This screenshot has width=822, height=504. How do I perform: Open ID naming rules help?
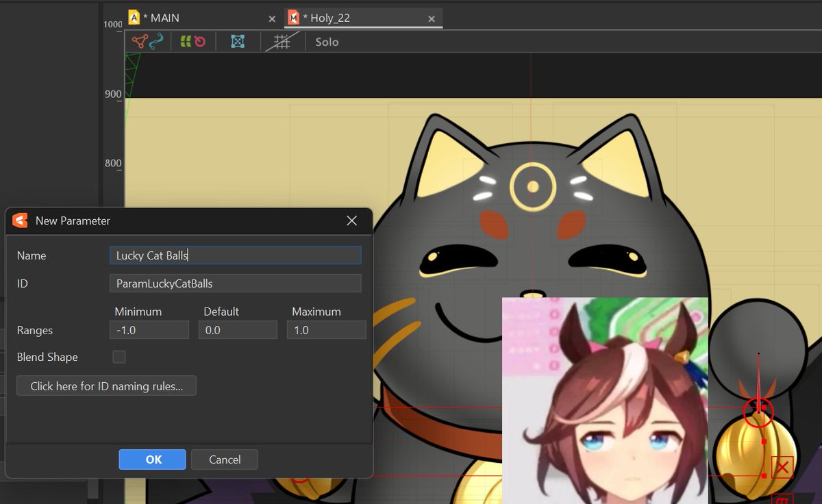point(106,386)
